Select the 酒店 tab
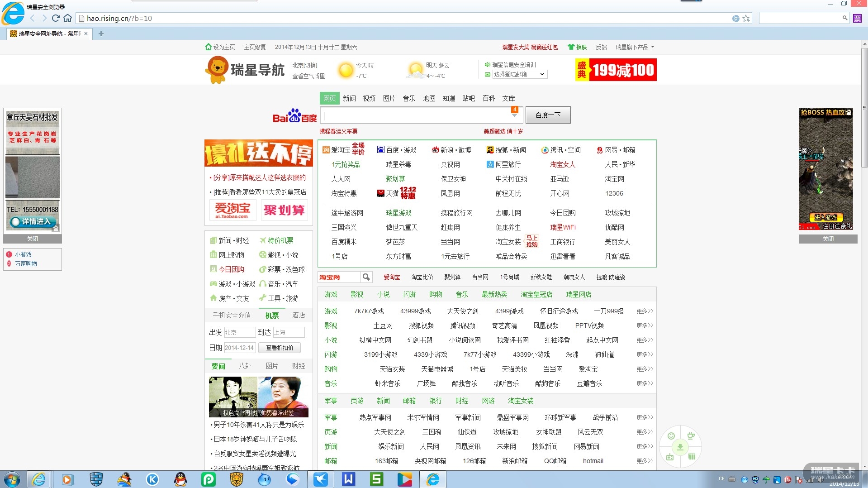Viewport: 868px width, 488px height. (x=299, y=315)
